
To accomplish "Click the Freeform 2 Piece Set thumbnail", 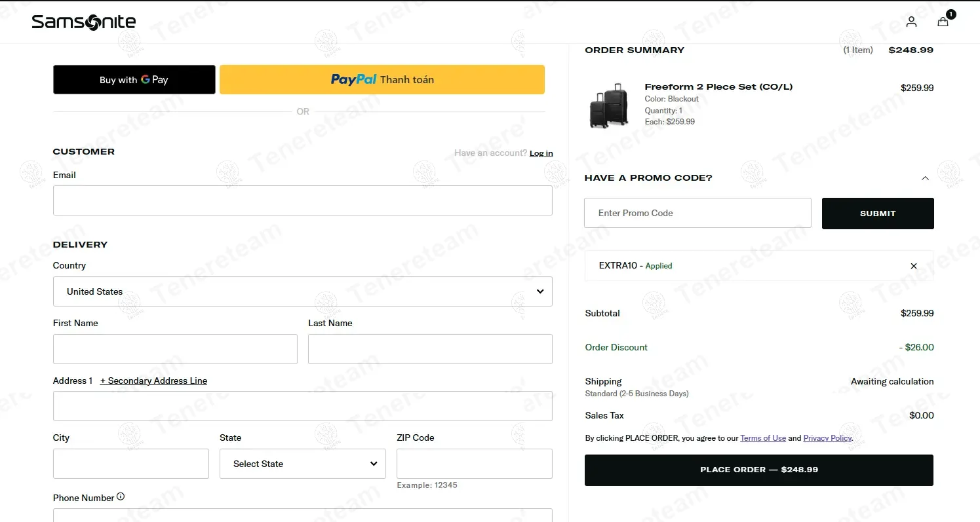I will click(608, 105).
